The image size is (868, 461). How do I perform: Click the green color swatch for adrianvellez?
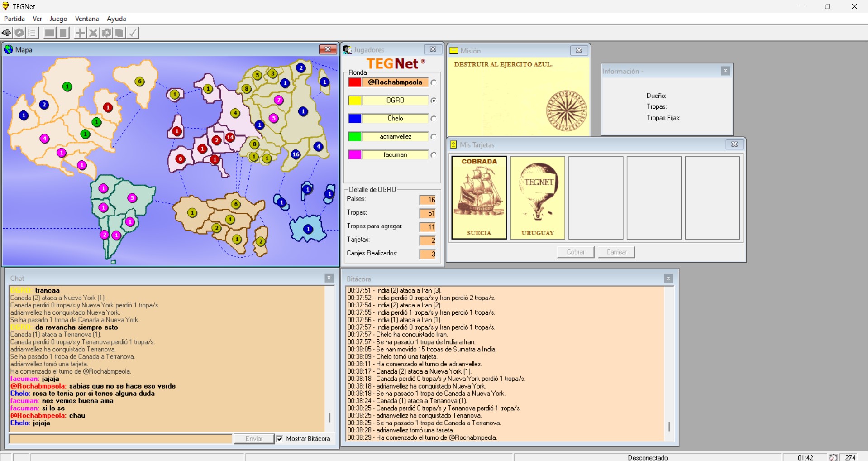[355, 137]
